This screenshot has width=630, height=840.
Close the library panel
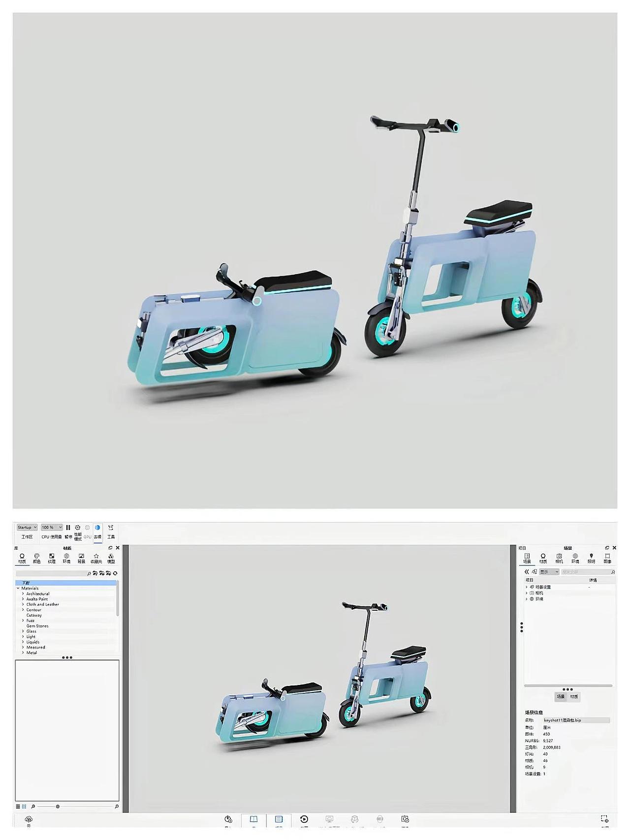coord(118,548)
